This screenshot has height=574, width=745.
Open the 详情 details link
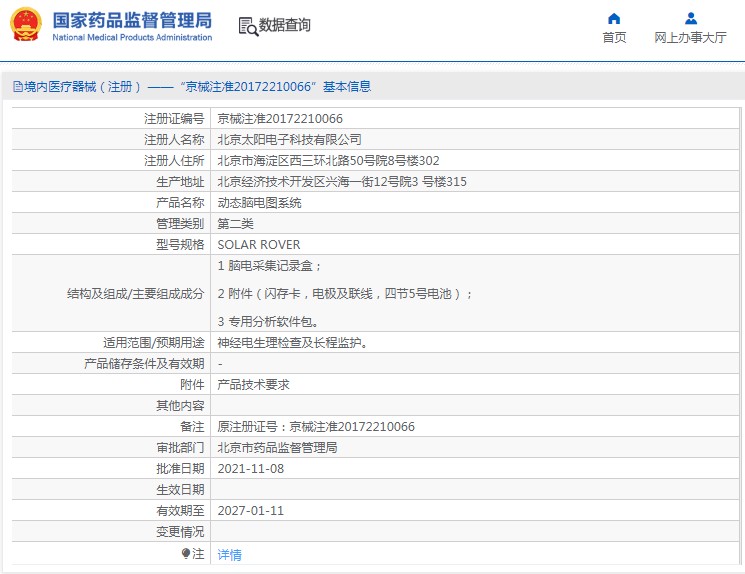(x=230, y=555)
